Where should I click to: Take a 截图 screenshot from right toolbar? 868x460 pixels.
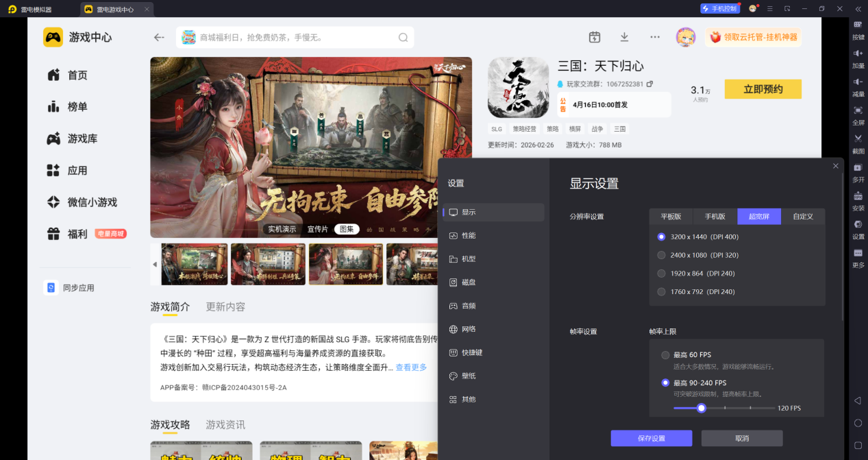tap(858, 143)
